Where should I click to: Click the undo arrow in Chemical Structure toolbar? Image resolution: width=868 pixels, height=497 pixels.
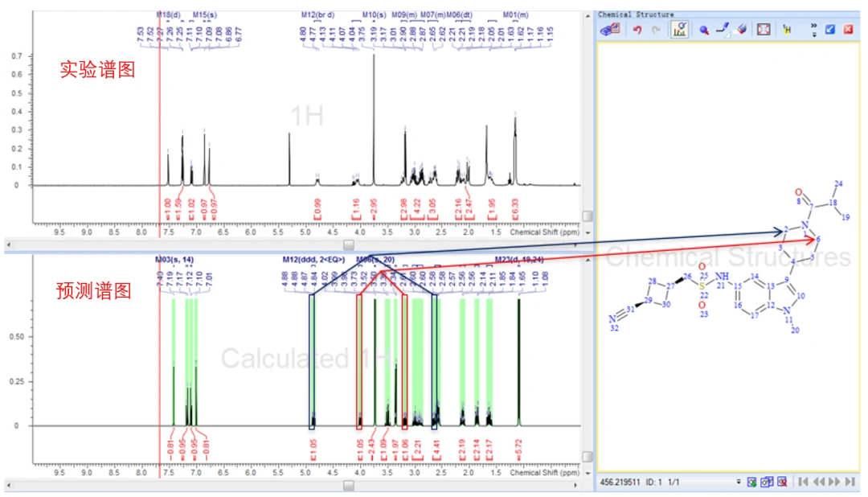(637, 30)
